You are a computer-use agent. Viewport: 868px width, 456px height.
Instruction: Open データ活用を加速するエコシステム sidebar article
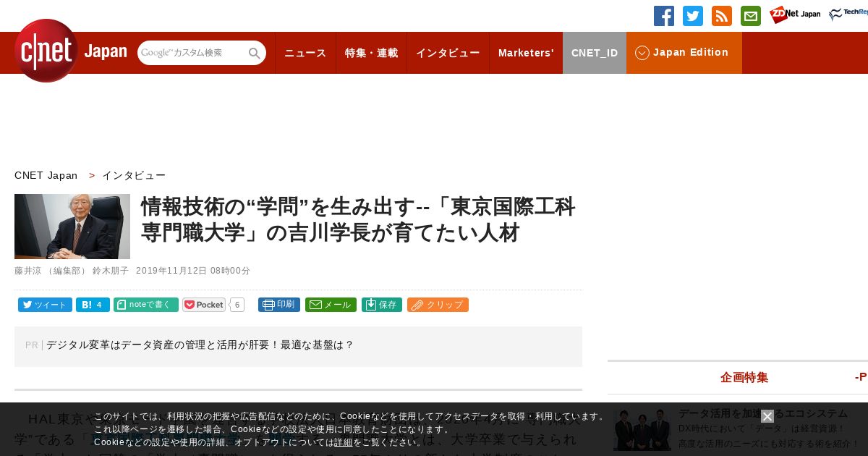point(763,413)
